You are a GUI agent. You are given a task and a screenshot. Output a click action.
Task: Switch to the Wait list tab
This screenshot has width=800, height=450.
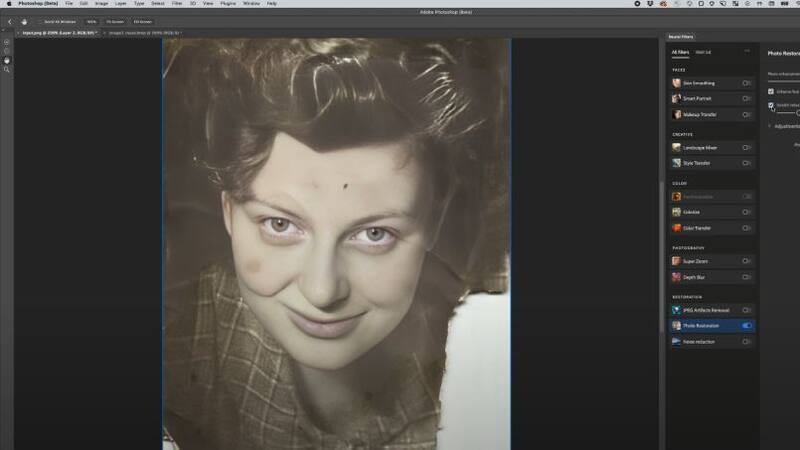point(703,52)
